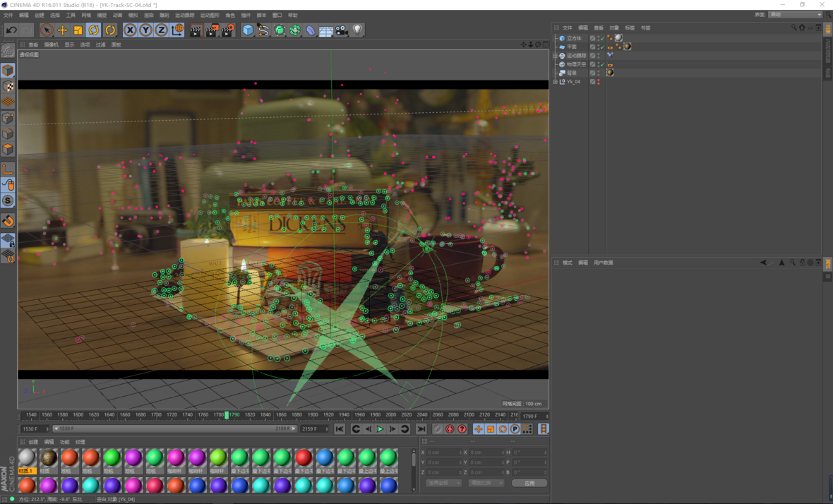Select the Scale tool icon
833x504 pixels.
coord(78,30)
